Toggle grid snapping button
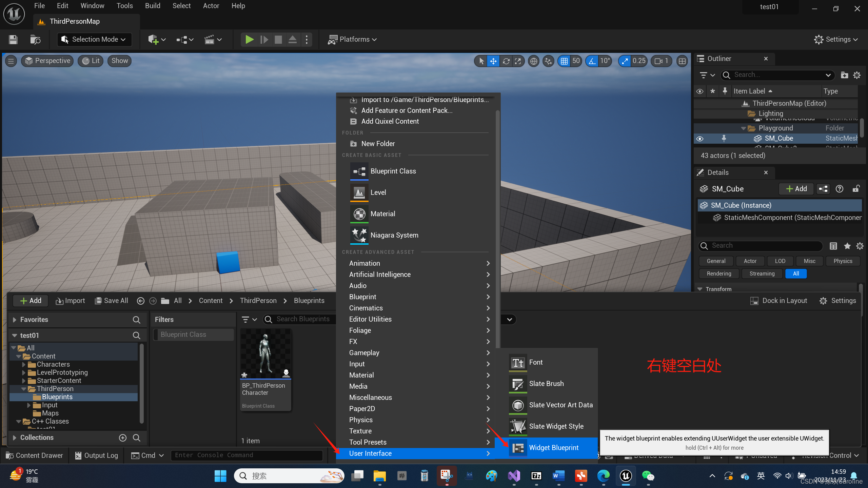 coord(564,61)
